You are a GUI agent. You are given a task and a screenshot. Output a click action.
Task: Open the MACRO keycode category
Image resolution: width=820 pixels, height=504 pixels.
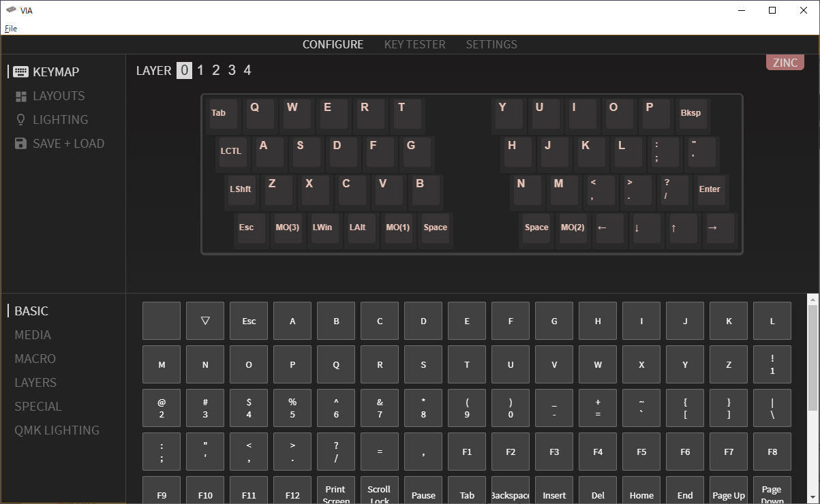[35, 358]
